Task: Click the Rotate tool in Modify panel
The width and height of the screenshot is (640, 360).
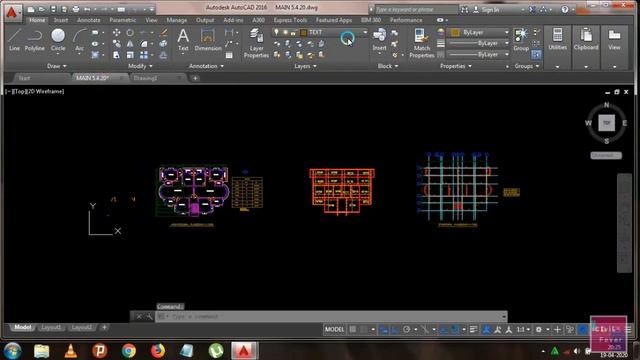Action: (x=130, y=33)
